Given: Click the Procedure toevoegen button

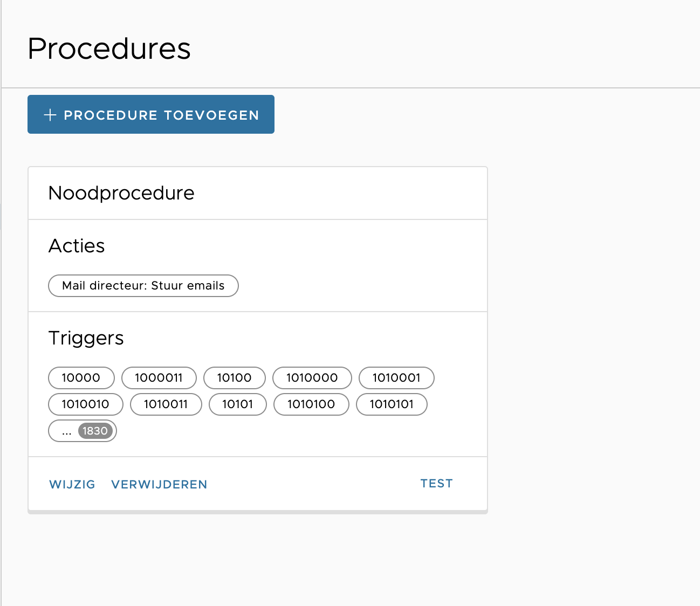Looking at the screenshot, I should pyautogui.click(x=151, y=114).
